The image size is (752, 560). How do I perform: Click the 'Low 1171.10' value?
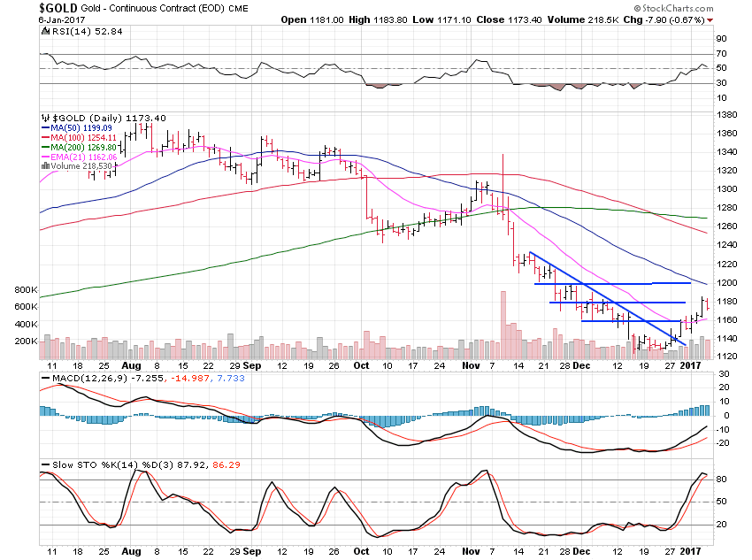tap(441, 20)
